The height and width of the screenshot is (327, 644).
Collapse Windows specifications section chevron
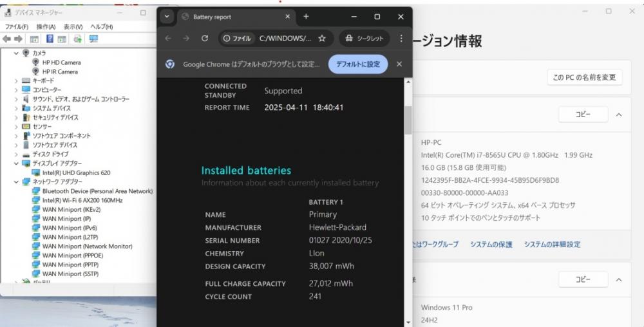619,280
